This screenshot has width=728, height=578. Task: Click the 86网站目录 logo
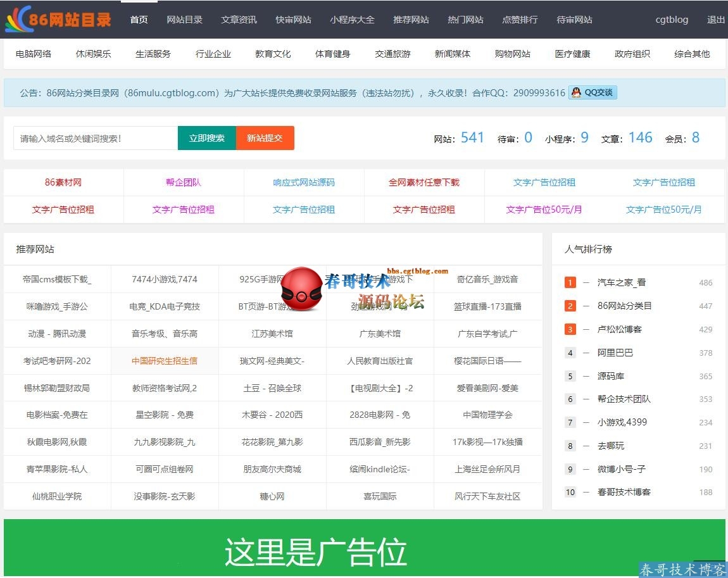(x=58, y=19)
